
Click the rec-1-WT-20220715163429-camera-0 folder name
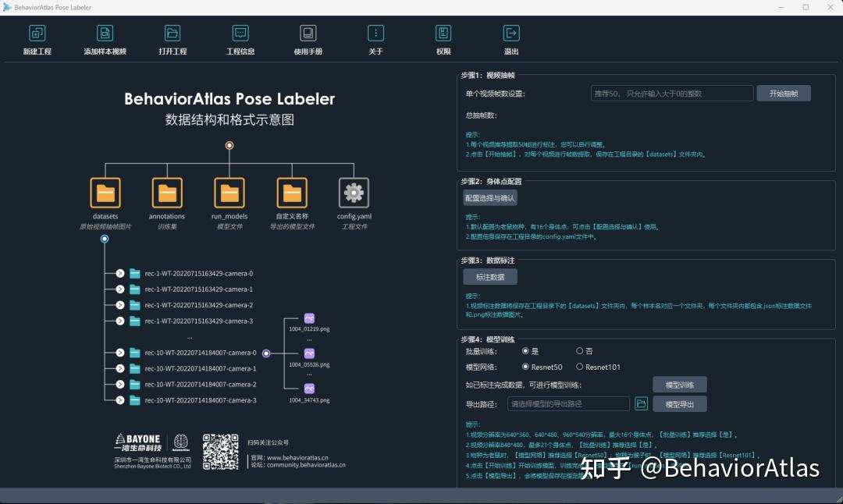pos(198,274)
